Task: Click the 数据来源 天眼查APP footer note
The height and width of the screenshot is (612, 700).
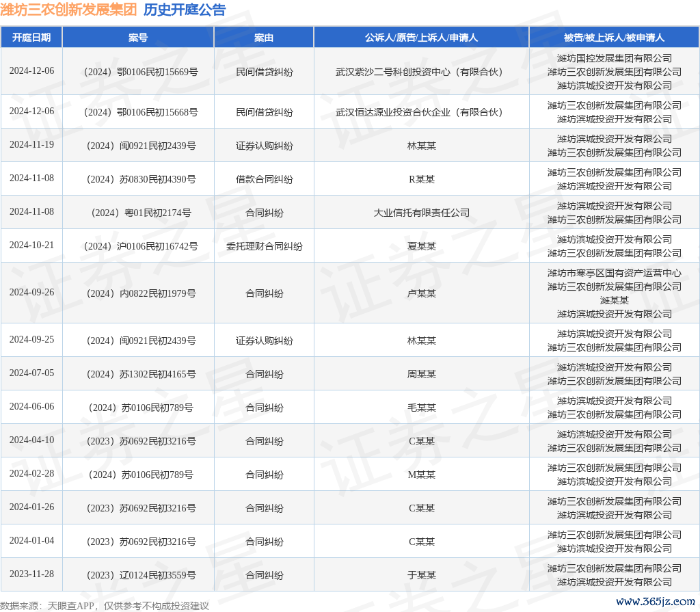Action: tap(105, 606)
